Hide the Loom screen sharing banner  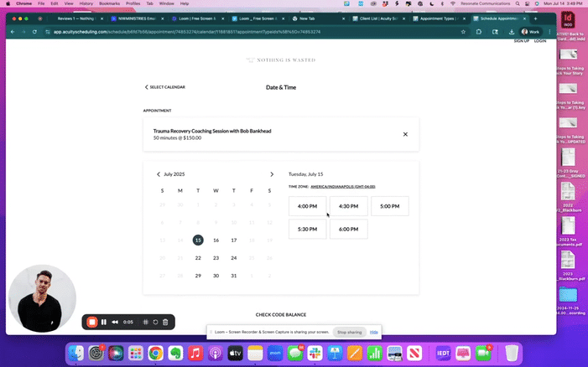coord(373,332)
